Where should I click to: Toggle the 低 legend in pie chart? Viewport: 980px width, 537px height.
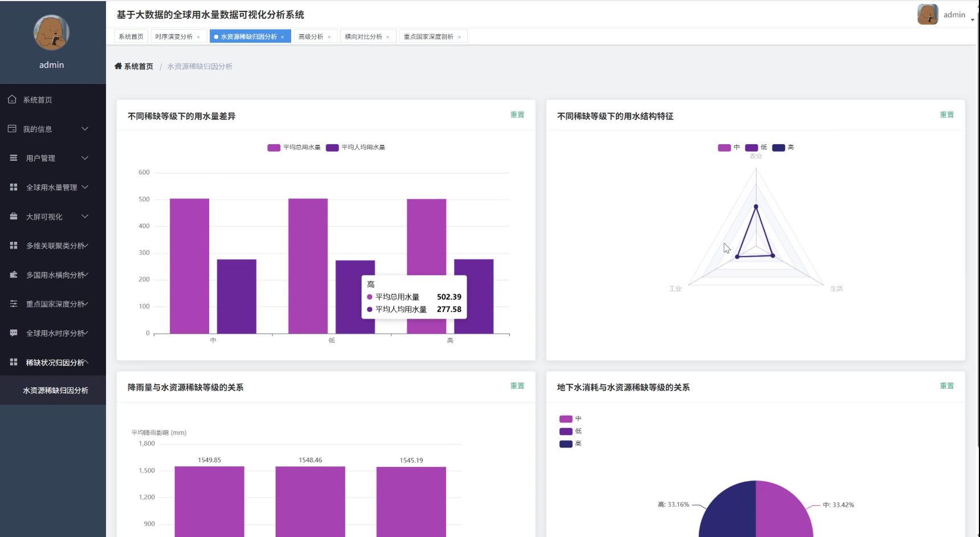point(570,431)
